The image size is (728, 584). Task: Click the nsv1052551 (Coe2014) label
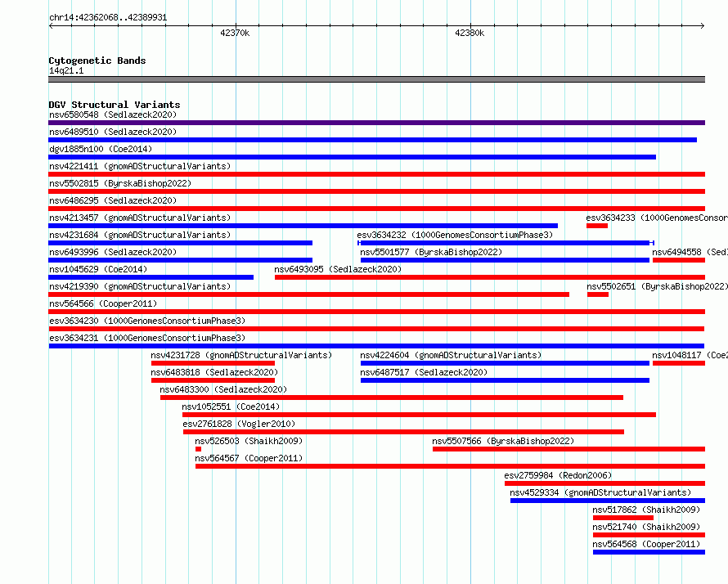[231, 407]
